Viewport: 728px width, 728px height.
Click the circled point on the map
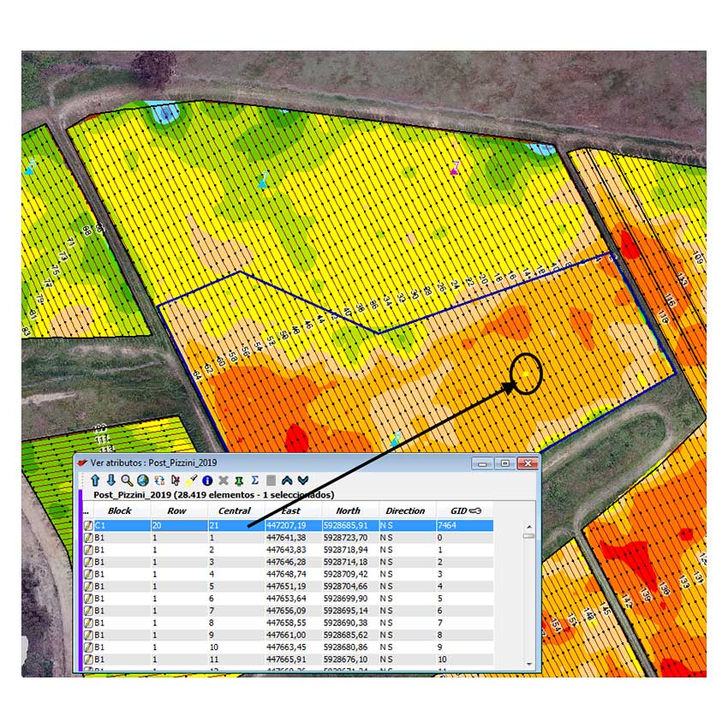tap(526, 373)
